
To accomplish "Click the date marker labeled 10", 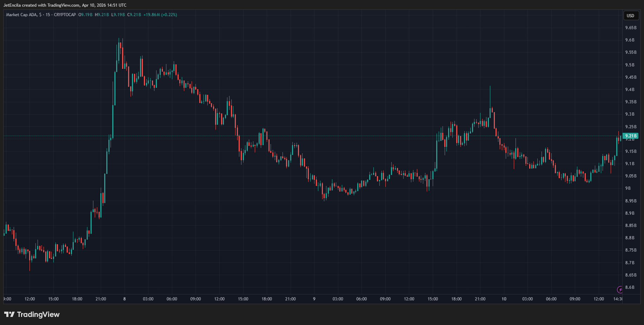I will (504, 299).
